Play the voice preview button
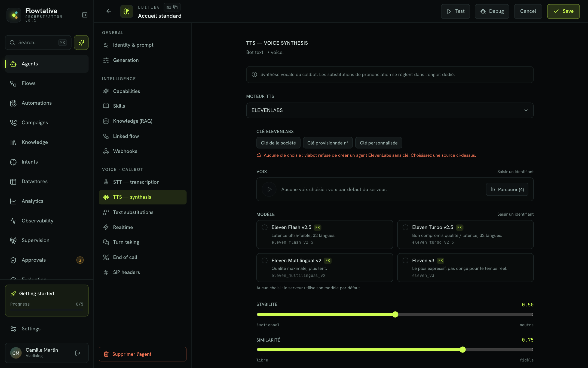The width and height of the screenshot is (588, 368). [x=269, y=189]
